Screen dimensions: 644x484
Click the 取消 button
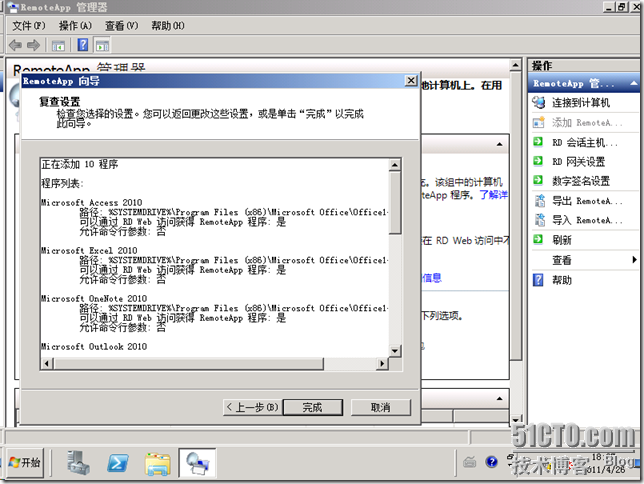(x=381, y=407)
